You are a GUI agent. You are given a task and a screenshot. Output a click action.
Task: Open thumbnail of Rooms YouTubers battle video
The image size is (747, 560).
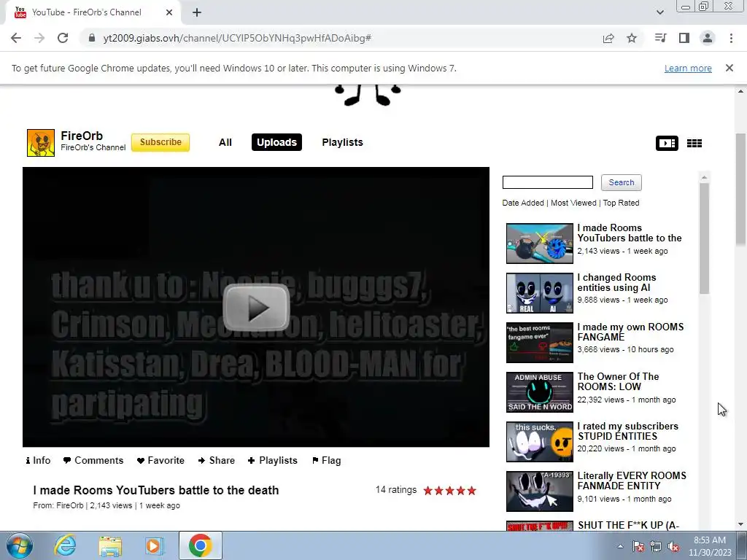tap(540, 244)
